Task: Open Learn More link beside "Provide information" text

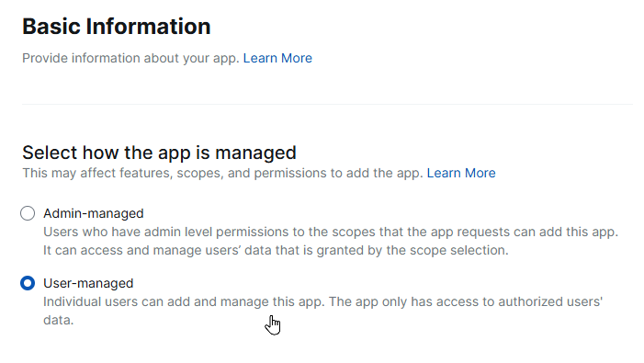Action: click(x=277, y=58)
